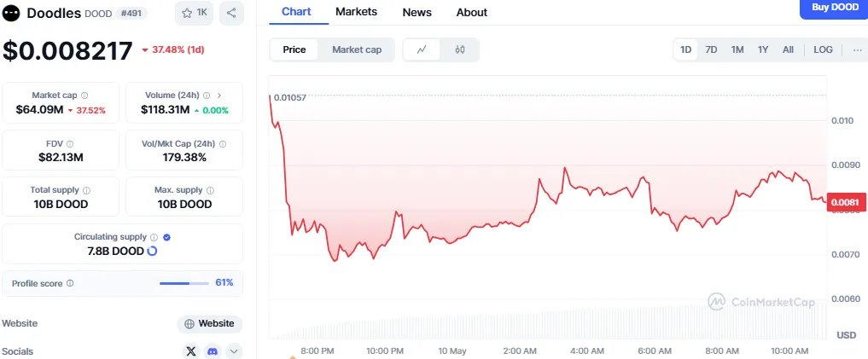This screenshot has width=868, height=359.
Task: Click the share icon next to watchlist
Action: click(x=231, y=13)
